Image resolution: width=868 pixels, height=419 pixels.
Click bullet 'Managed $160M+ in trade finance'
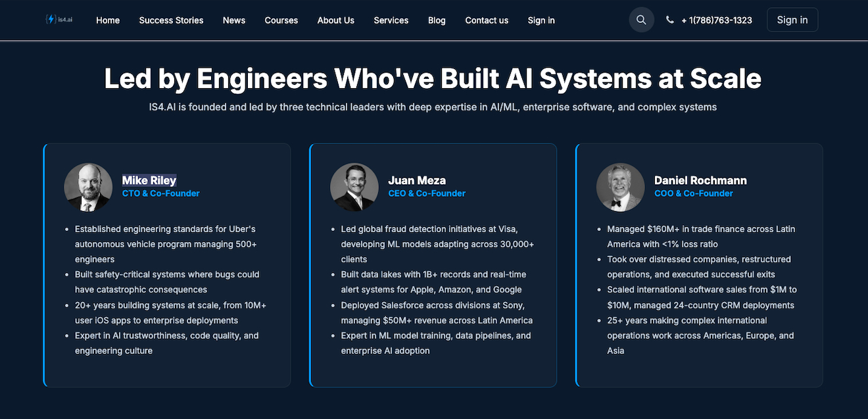click(x=701, y=236)
